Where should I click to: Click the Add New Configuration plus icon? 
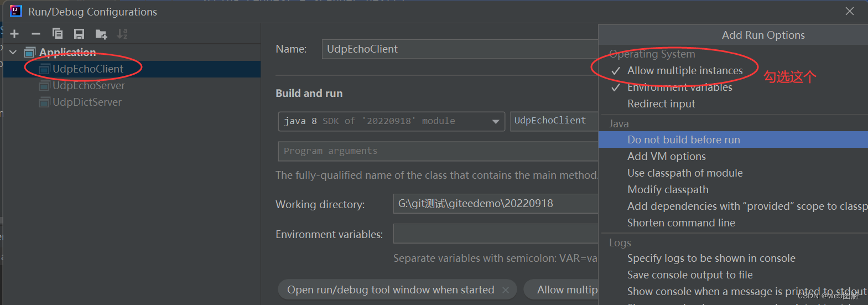point(14,34)
